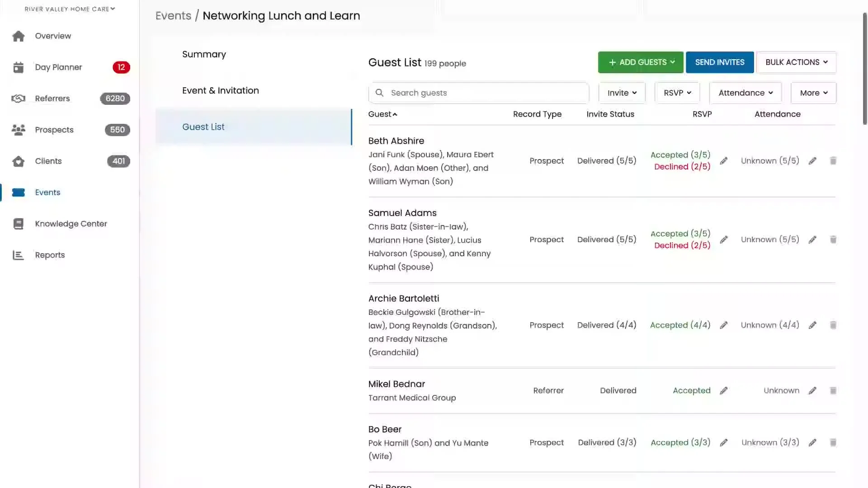Viewport: 868px width, 488px height.
Task: Edit RSVP pencil for Beth Abshire
Action: tap(724, 161)
